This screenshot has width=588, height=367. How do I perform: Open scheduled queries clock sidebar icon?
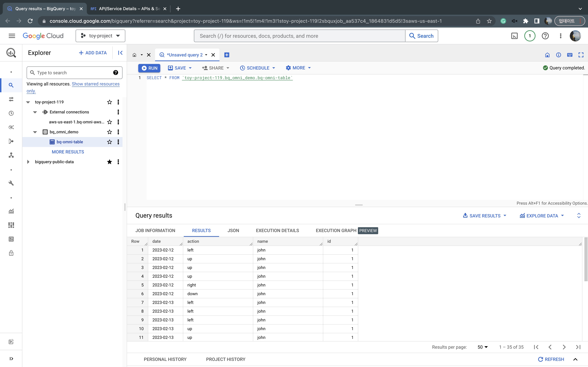11,113
